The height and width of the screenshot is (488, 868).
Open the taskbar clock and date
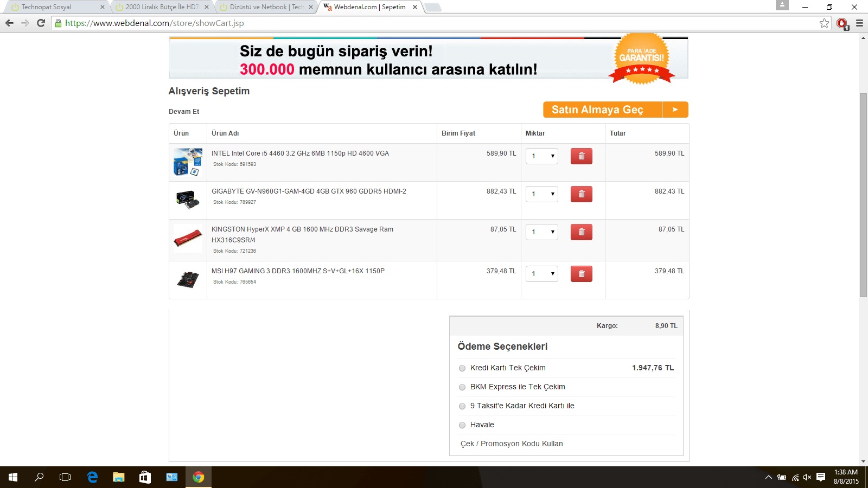(846, 477)
